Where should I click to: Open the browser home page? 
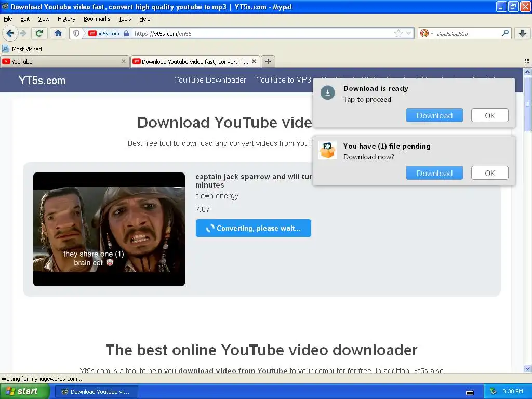[x=58, y=33]
